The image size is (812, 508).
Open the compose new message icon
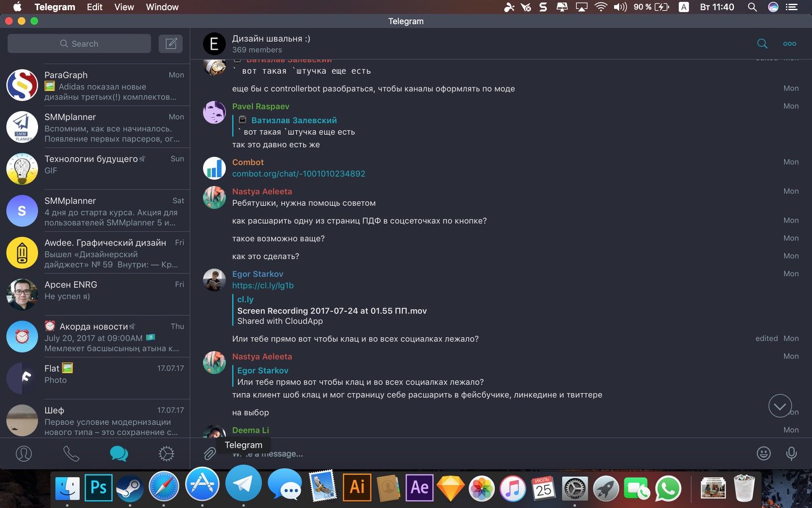coord(171,44)
